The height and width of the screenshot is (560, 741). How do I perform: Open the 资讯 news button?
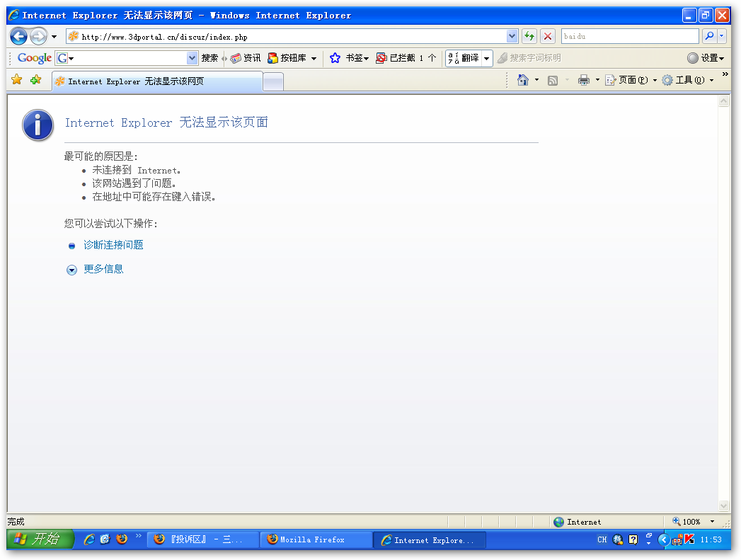click(246, 58)
